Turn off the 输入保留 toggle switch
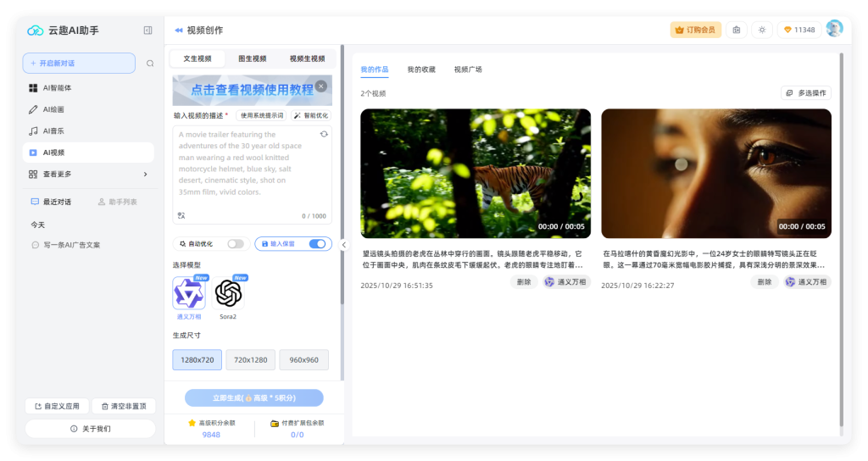 pos(318,244)
